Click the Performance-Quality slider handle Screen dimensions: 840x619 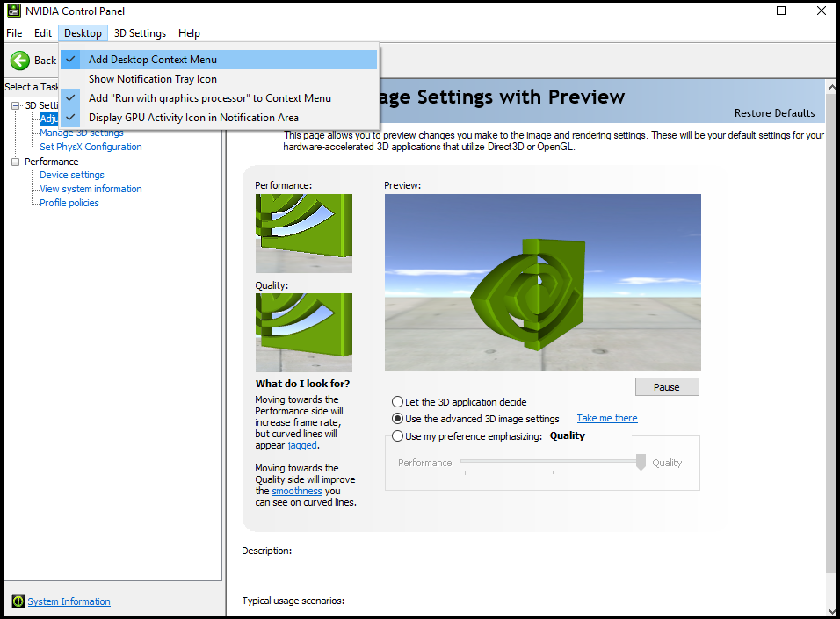pyautogui.click(x=641, y=462)
